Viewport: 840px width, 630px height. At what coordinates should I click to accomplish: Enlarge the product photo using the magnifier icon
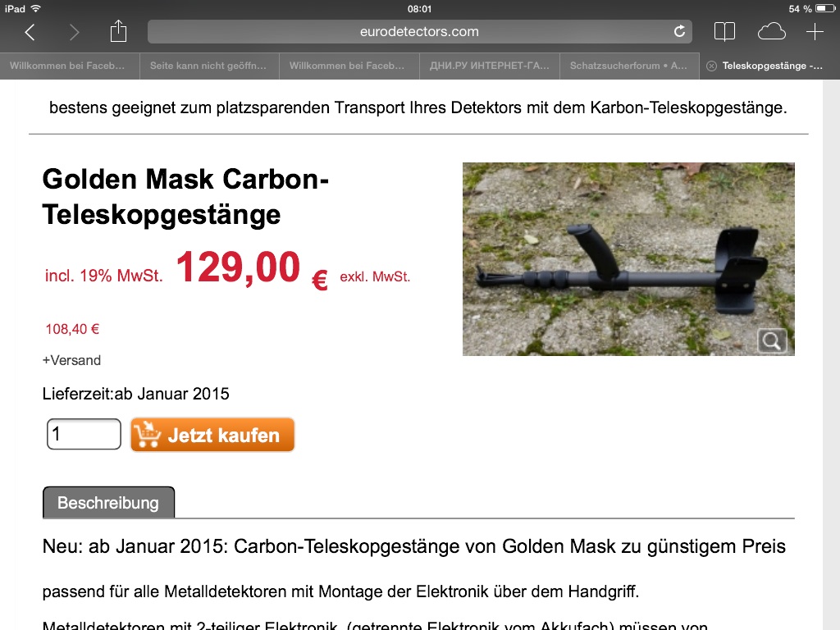[x=772, y=340]
